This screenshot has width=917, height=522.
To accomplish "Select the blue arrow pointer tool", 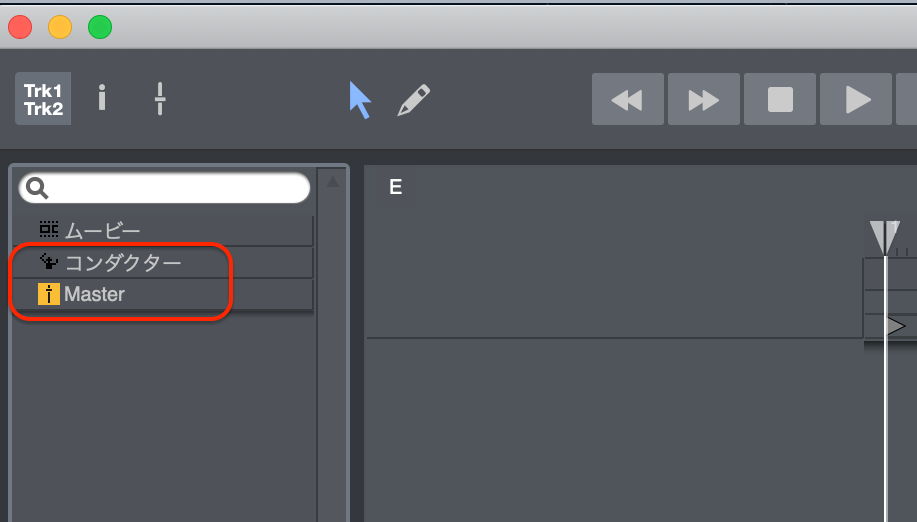I will click(x=360, y=100).
